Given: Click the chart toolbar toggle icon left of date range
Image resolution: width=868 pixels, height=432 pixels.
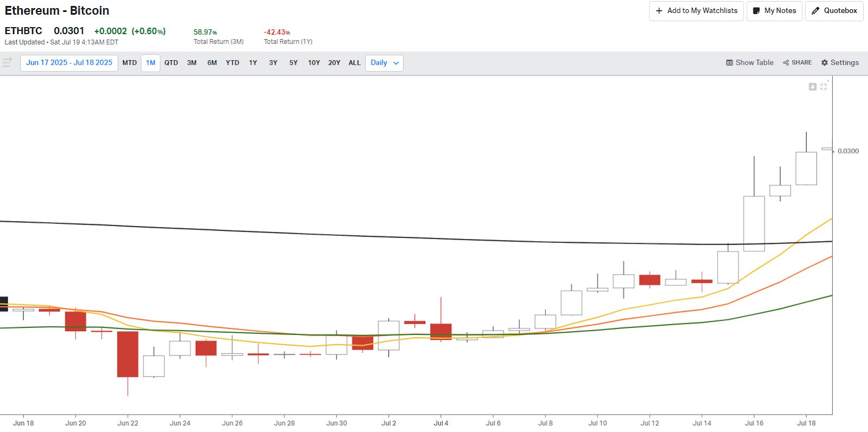Looking at the screenshot, I should point(7,62).
